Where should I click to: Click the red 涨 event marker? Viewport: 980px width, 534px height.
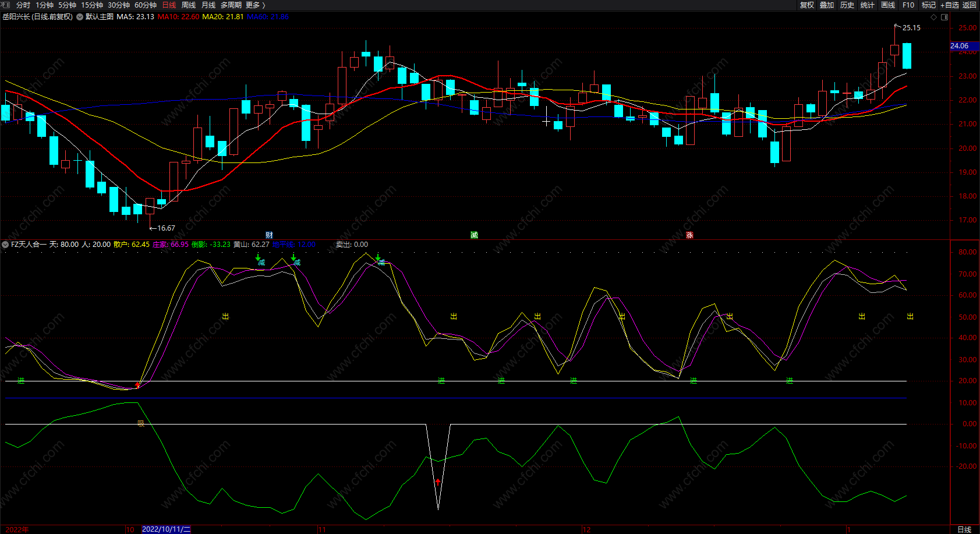[689, 235]
